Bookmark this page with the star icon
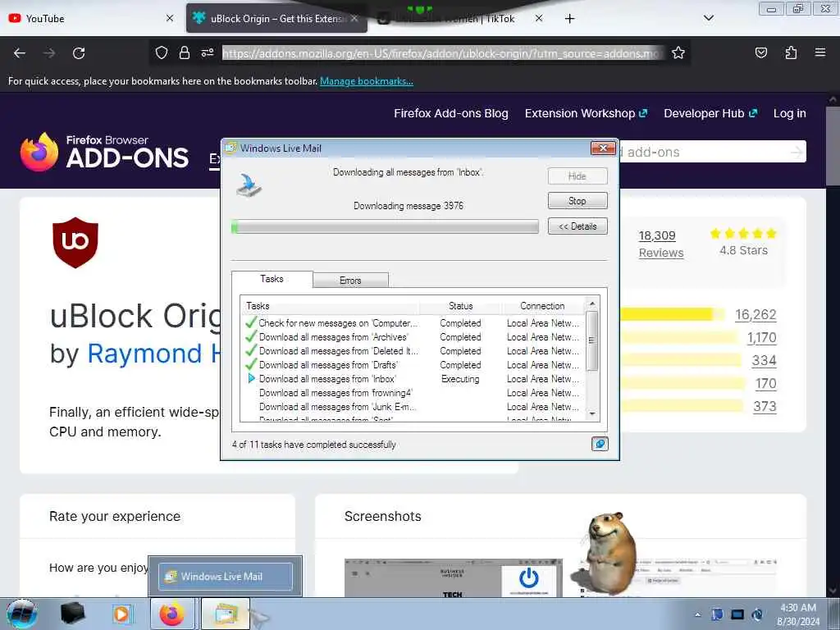 coord(678,52)
